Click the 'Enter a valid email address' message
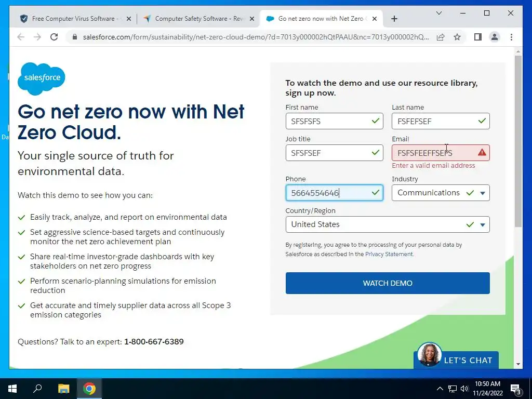 tap(433, 166)
